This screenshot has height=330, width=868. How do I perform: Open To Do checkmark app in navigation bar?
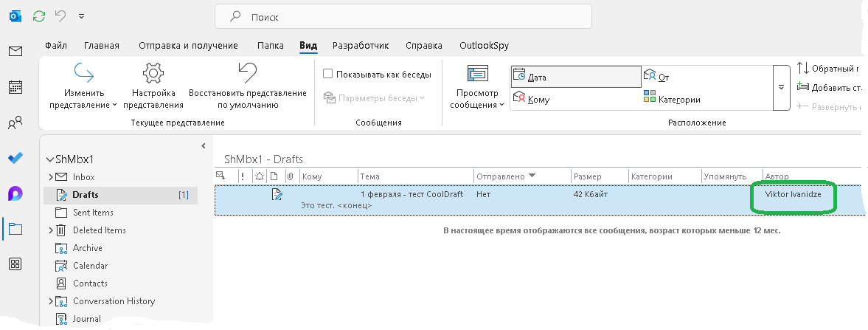coord(15,158)
